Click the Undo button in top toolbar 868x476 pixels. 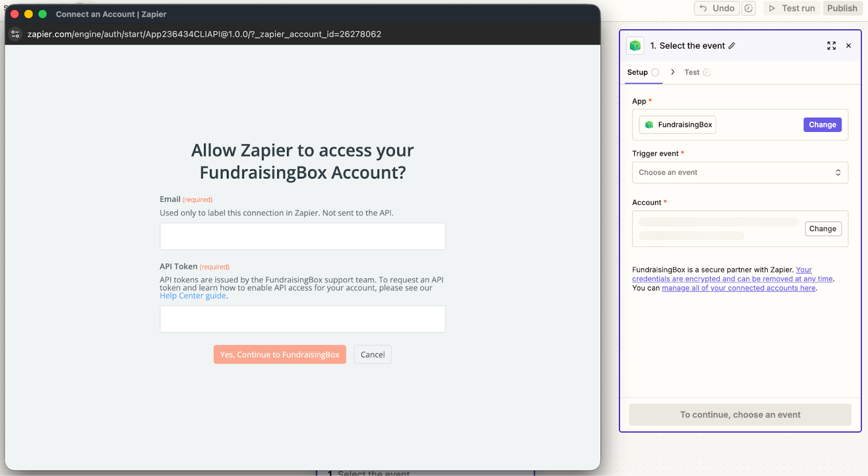click(717, 8)
